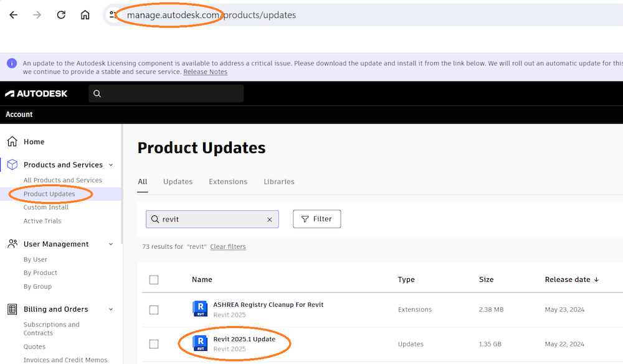The height and width of the screenshot is (364, 623).
Task: Toggle the select-all checkbox in table header
Action: click(x=154, y=280)
